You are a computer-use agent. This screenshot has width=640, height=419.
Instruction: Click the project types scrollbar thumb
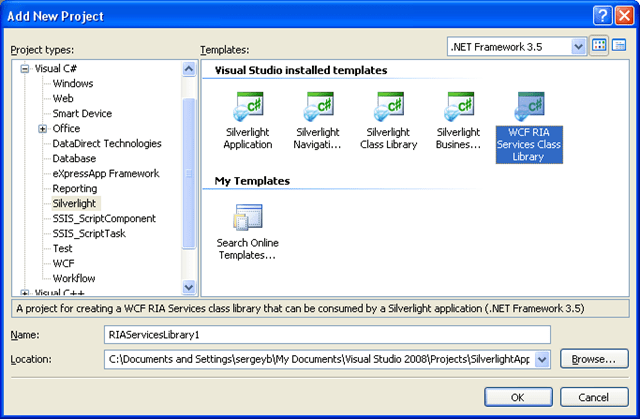coord(189,173)
